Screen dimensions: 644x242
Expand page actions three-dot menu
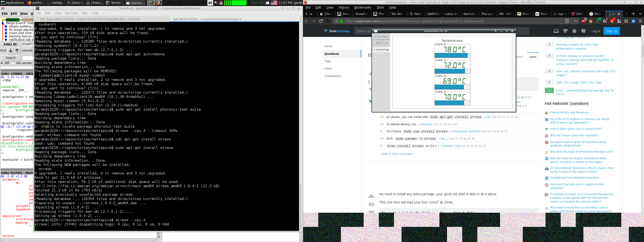(576, 21)
